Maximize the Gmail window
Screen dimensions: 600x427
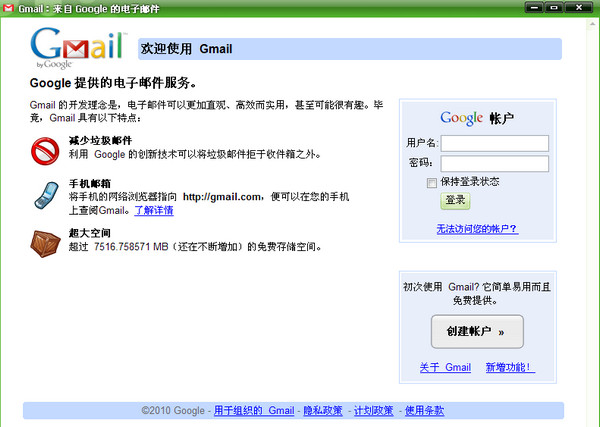[x=554, y=7]
